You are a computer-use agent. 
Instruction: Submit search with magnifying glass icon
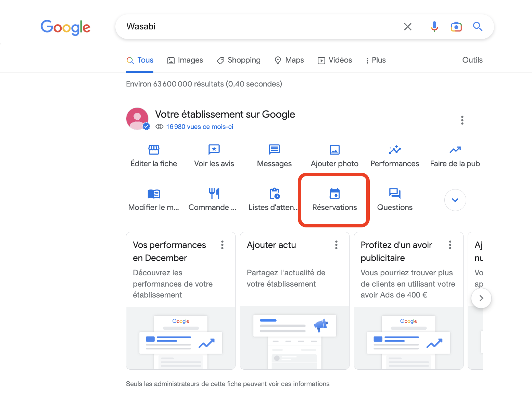click(478, 27)
